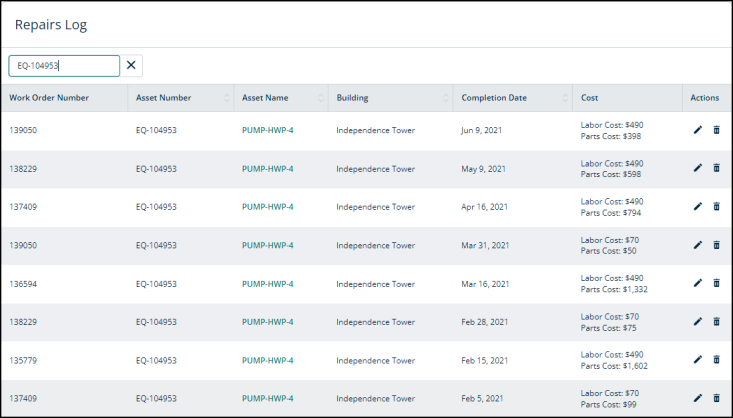Image resolution: width=733 pixels, height=418 pixels.
Task: Delete the Apr 16, 2021 repair entry
Action: click(716, 206)
